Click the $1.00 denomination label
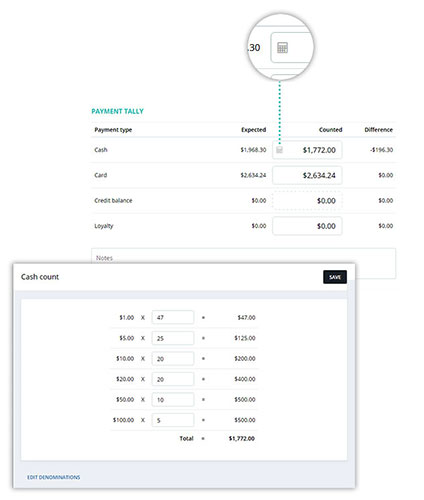This screenshot has width=424, height=500. 127,318
